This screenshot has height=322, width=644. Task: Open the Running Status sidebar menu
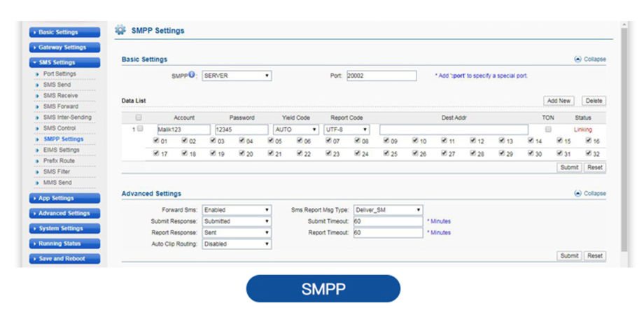tap(64, 244)
